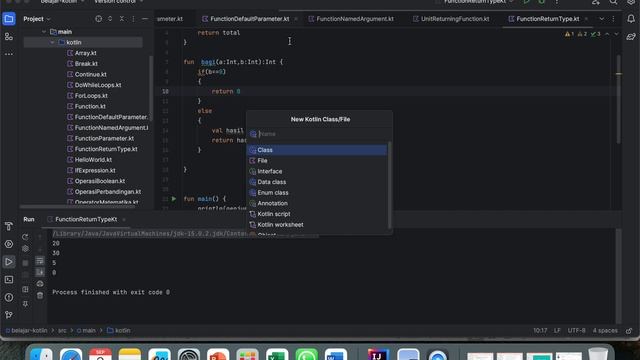Rerun FunctionReturnTypeKt in Run panel
The width and height of the screenshot is (640, 360).
pyautogui.click(x=25, y=237)
